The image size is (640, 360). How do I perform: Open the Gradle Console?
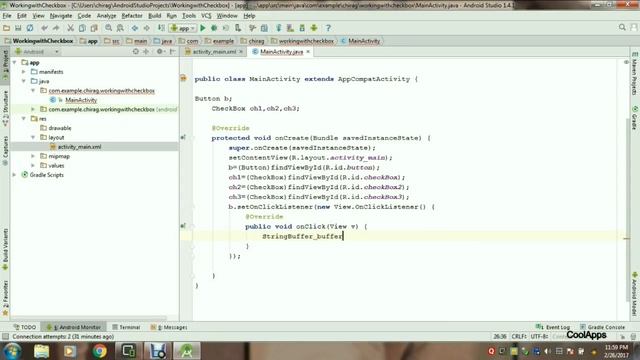click(x=602, y=327)
